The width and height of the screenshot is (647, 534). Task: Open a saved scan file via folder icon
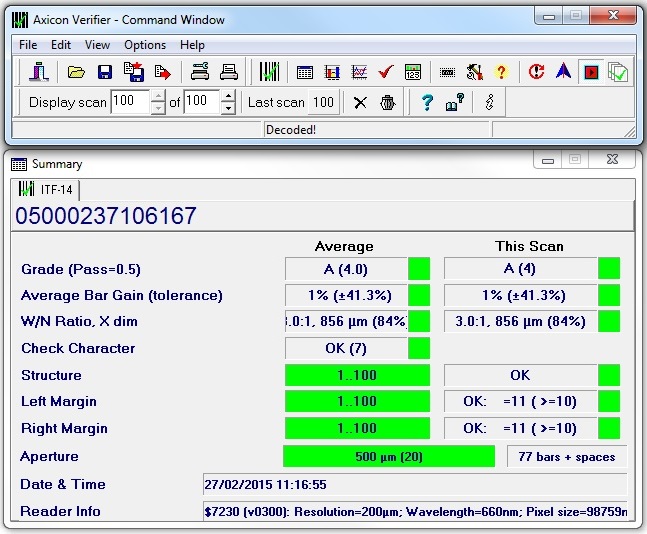click(76, 72)
